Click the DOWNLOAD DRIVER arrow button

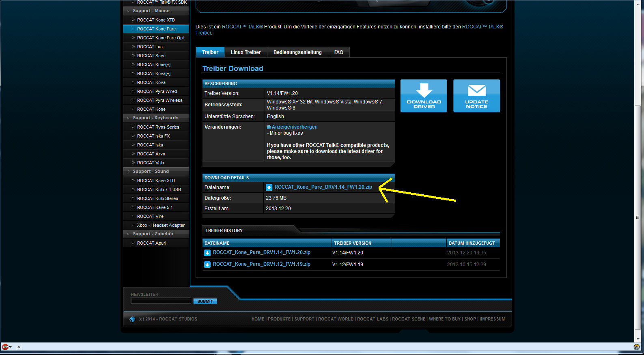tap(424, 96)
